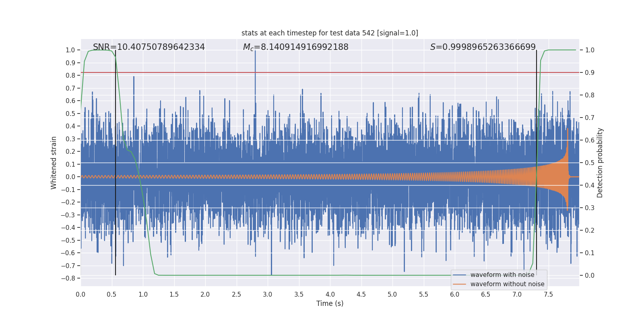This screenshot has width=644, height=322.
Task: Click the plot title text for test data 542
Action: pyautogui.click(x=330, y=33)
